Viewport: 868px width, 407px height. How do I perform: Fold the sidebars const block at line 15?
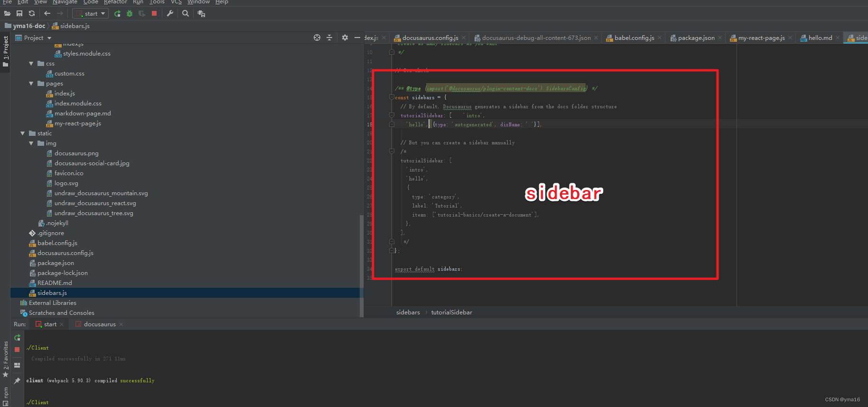pos(392,97)
